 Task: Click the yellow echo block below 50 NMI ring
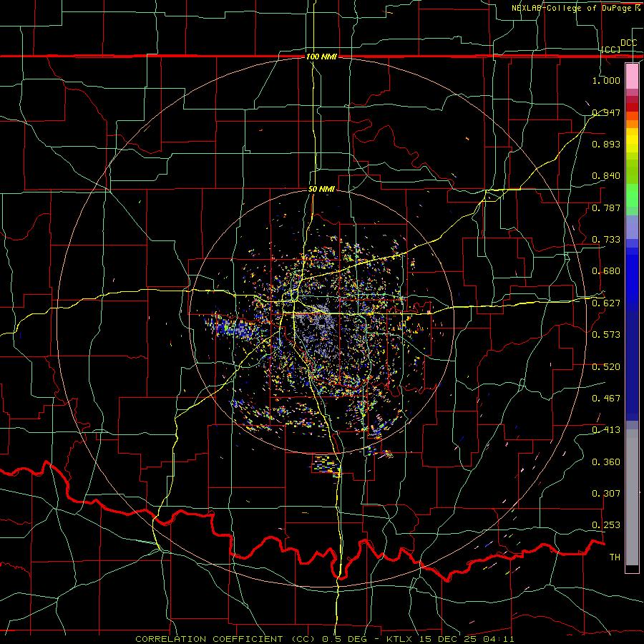click(326, 465)
